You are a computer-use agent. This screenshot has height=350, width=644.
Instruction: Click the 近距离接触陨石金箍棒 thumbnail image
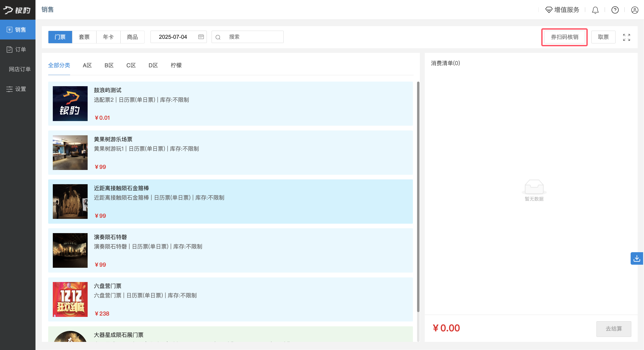[x=70, y=202]
